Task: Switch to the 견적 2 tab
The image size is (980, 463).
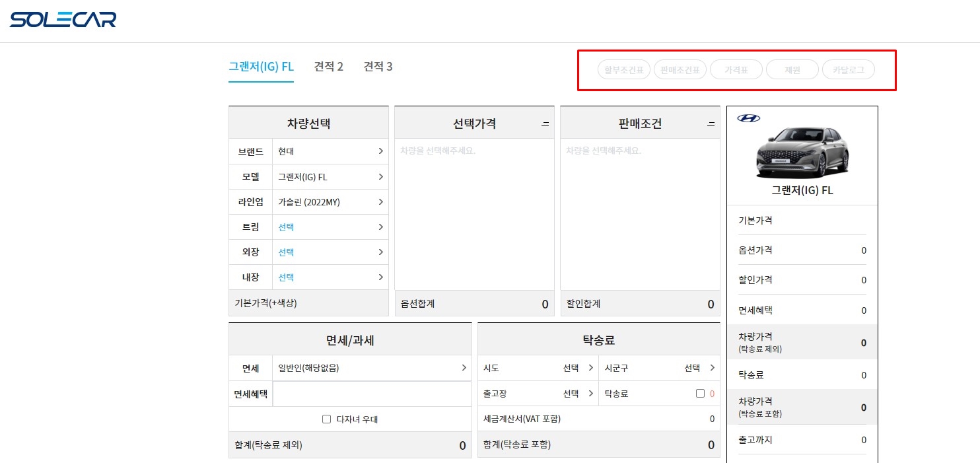Action: click(x=329, y=67)
